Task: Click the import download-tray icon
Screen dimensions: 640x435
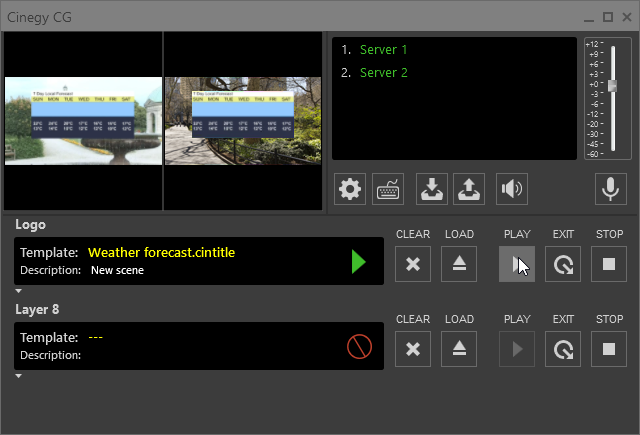Action: (x=431, y=189)
